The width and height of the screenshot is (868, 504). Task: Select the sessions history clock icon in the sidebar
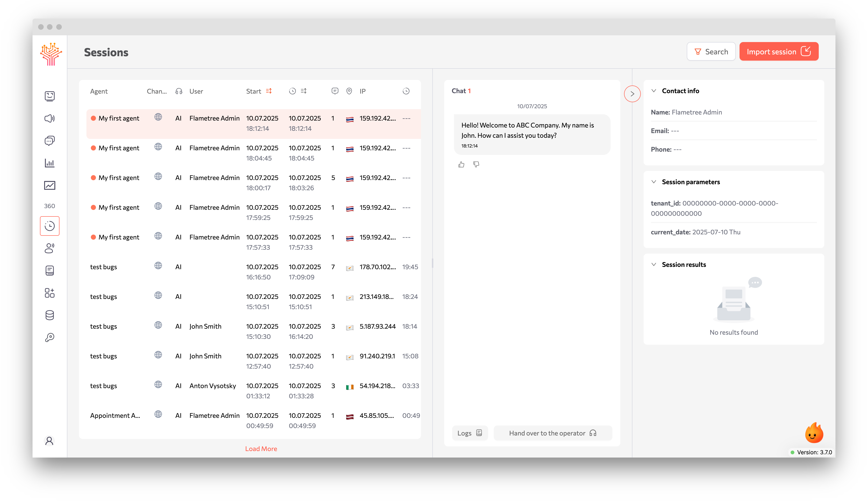point(49,226)
